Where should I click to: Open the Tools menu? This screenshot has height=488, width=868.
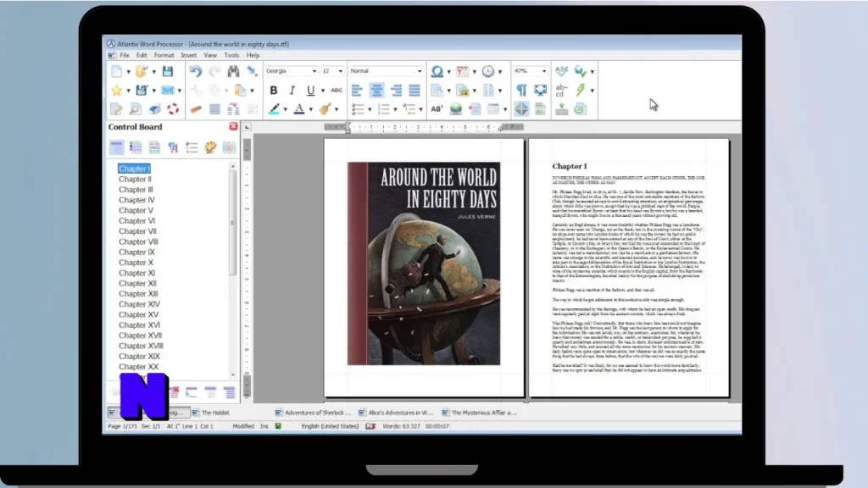(x=231, y=55)
